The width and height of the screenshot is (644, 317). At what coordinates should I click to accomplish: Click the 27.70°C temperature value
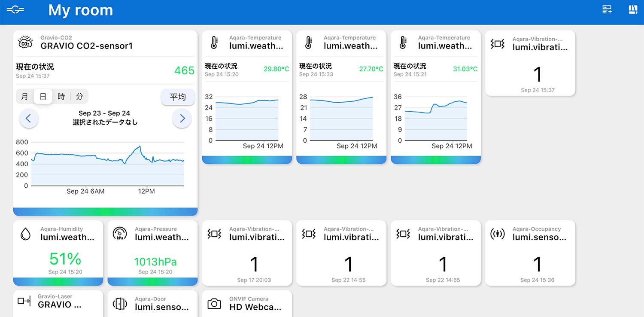(x=371, y=69)
